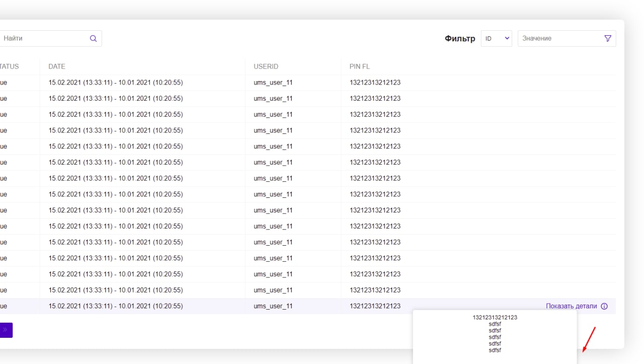Click the Фильтр label
644x364 pixels.
(460, 39)
